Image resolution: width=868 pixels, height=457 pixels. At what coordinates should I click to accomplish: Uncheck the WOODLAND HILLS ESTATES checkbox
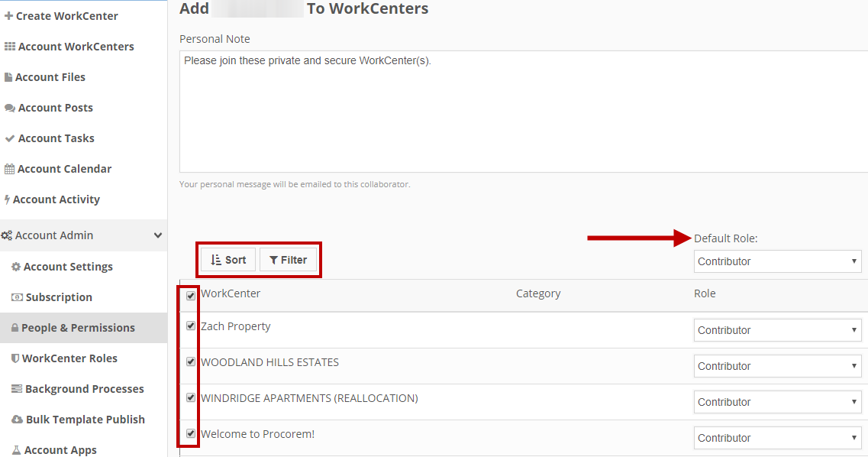[x=191, y=361]
